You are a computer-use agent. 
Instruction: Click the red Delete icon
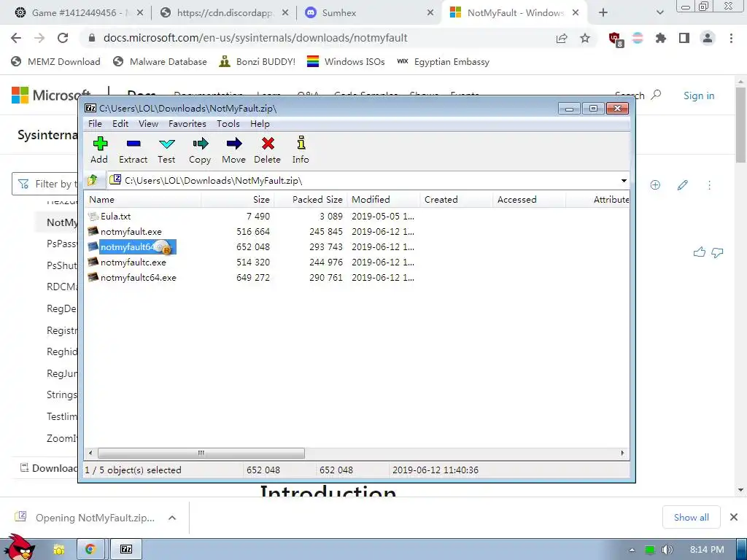[x=267, y=149]
